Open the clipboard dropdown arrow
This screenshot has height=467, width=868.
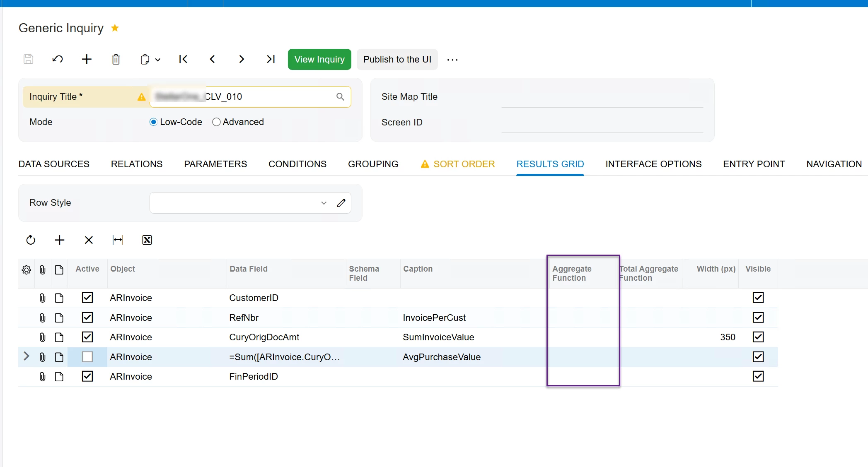[x=158, y=60]
